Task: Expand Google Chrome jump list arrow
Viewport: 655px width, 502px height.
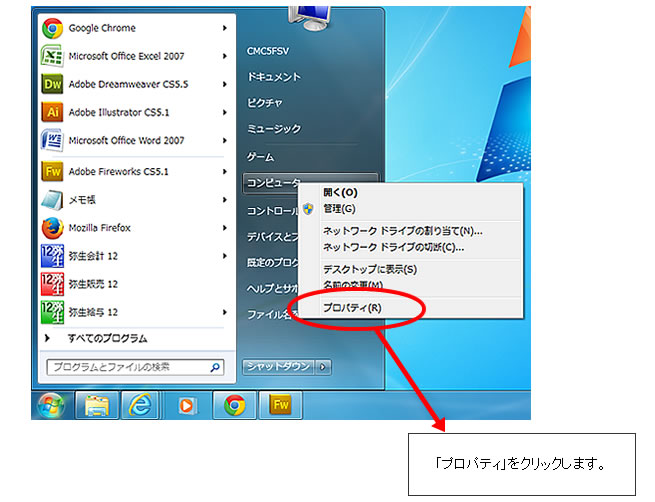Action: click(x=225, y=28)
